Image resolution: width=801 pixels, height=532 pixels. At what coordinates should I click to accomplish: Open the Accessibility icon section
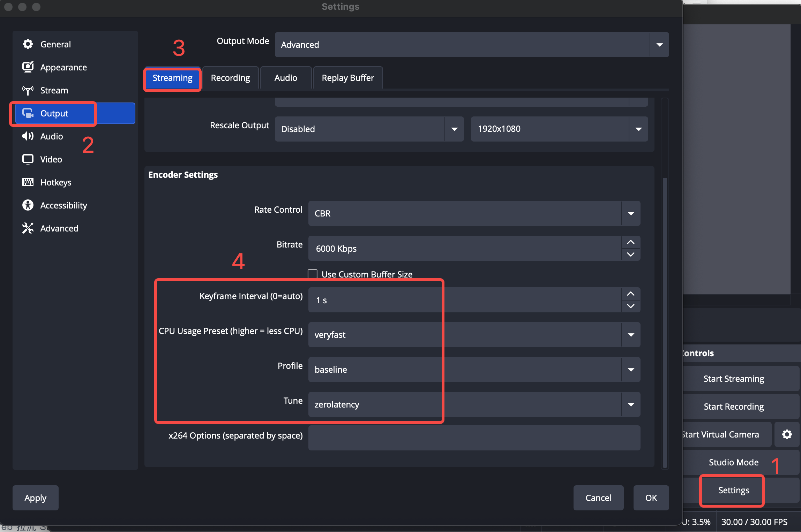tap(28, 205)
